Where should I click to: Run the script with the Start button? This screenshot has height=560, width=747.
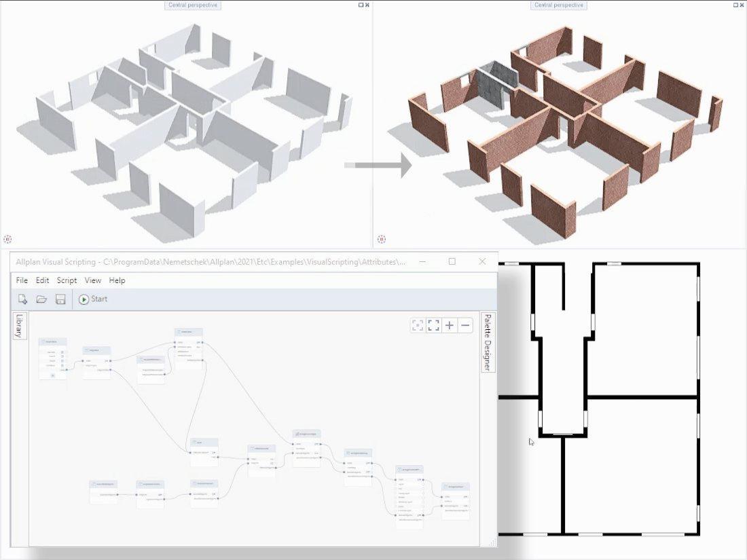tap(92, 299)
